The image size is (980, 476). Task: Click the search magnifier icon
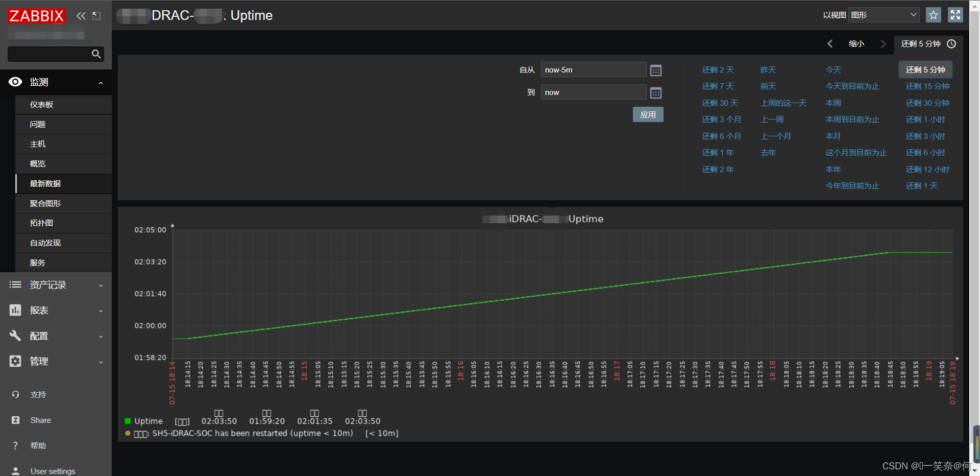click(96, 54)
